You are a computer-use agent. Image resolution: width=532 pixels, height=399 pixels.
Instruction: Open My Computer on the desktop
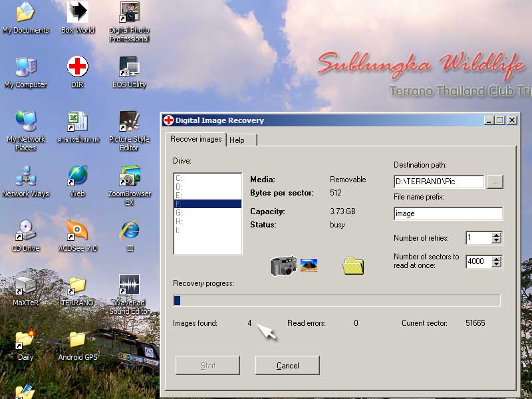[25, 67]
